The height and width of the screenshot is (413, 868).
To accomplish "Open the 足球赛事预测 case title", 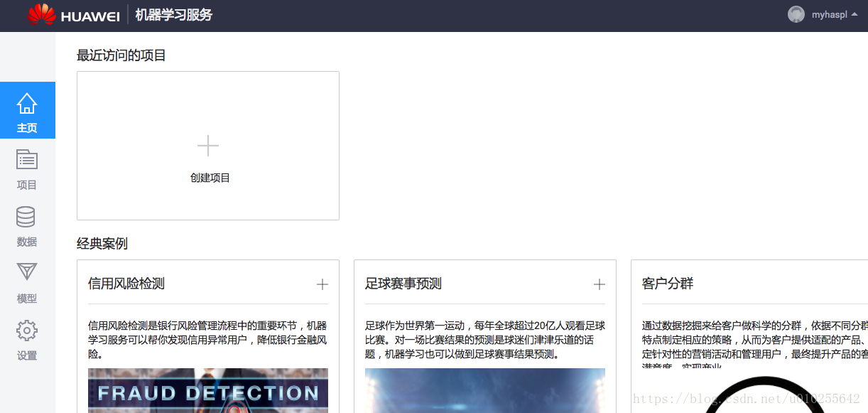I will click(x=403, y=284).
